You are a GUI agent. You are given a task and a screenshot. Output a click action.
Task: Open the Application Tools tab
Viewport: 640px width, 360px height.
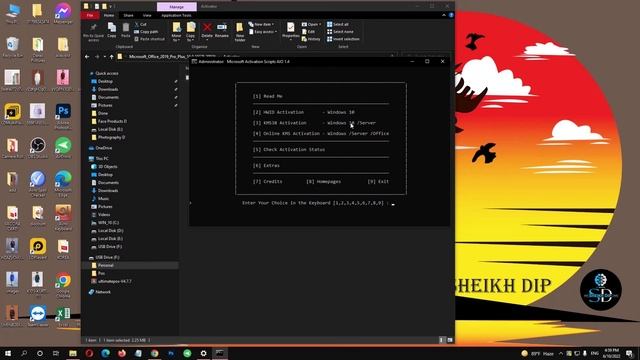point(176,16)
